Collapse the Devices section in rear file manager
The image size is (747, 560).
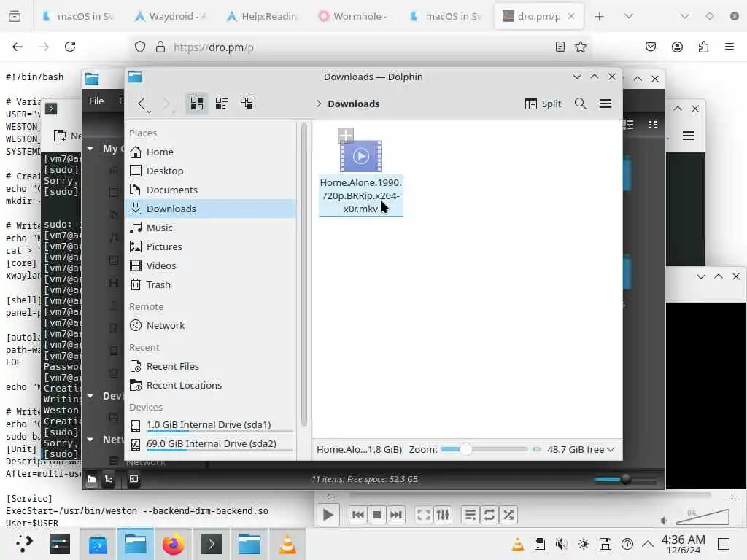click(x=90, y=396)
